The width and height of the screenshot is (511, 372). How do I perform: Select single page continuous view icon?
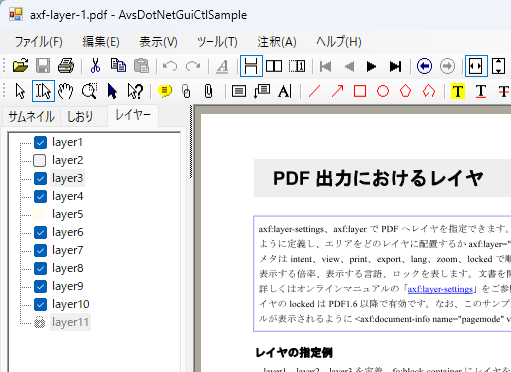[251, 66]
